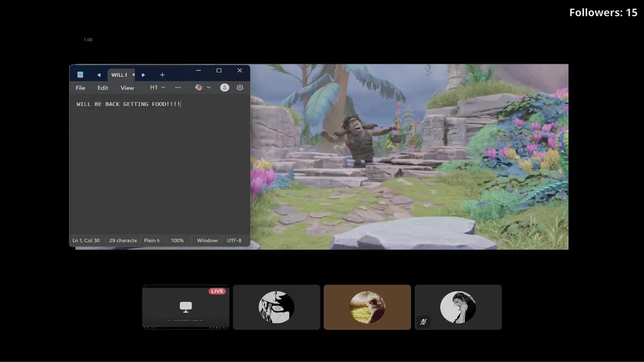Click the muted microphone icon on last tile

pyautogui.click(x=423, y=322)
